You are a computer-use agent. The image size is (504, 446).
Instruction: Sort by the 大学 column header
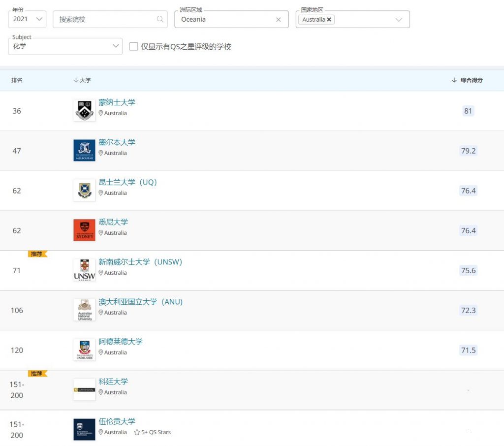point(82,80)
